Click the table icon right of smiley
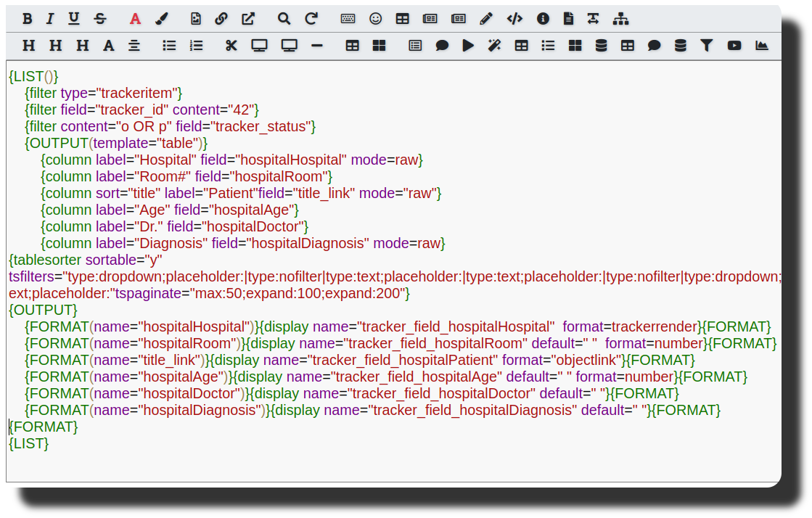The image size is (812, 518). 403,19
